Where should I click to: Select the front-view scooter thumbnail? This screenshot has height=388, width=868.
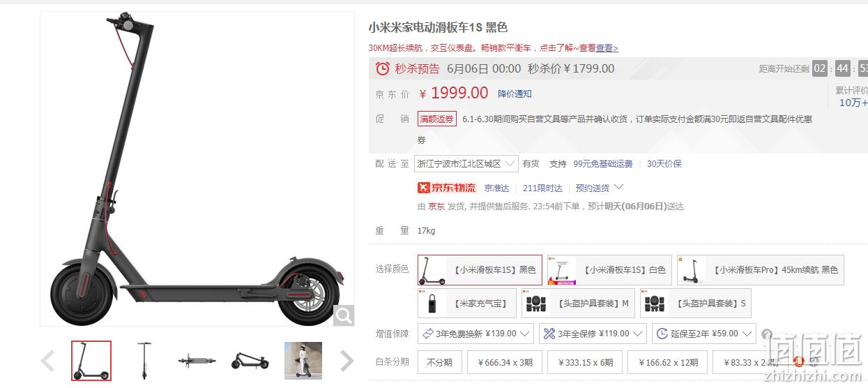pyautogui.click(x=144, y=361)
